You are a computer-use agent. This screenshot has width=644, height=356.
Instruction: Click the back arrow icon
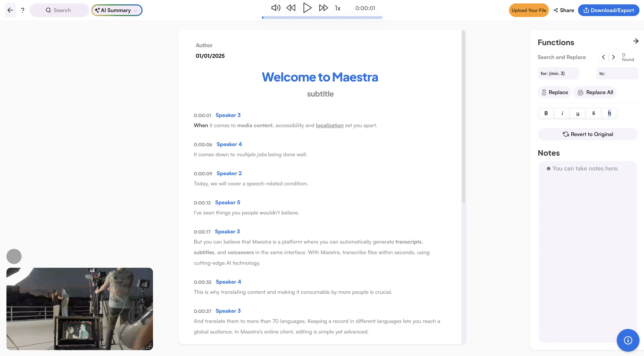(10, 10)
